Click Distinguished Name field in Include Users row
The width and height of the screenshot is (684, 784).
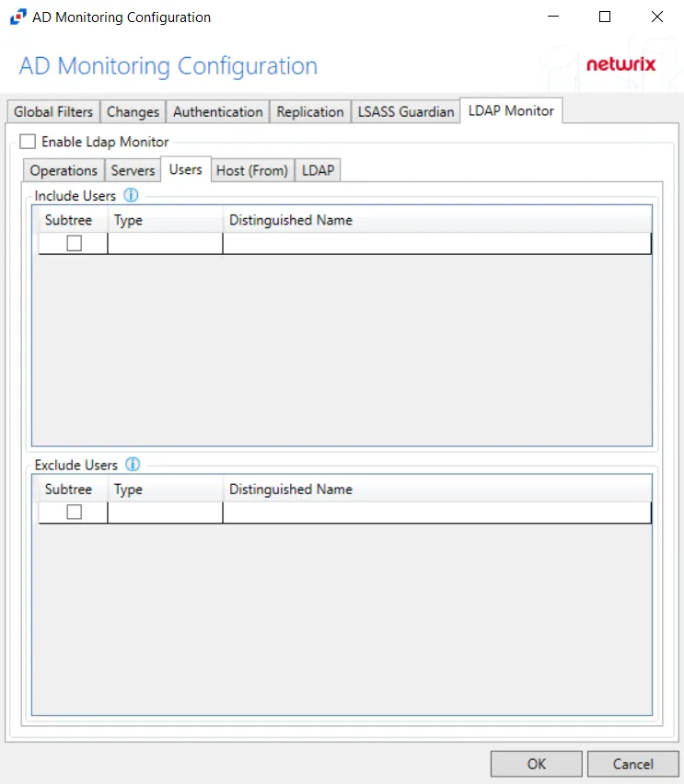coord(436,244)
